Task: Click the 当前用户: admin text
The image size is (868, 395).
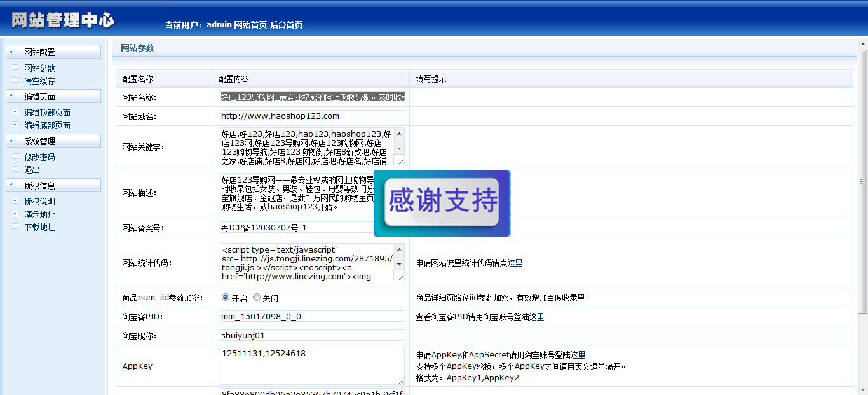Action: (x=198, y=25)
